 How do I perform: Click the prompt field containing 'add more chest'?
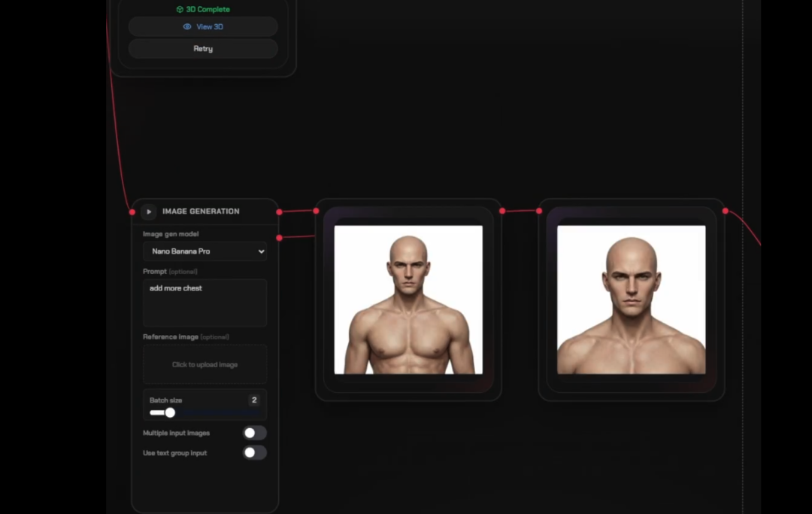point(205,303)
